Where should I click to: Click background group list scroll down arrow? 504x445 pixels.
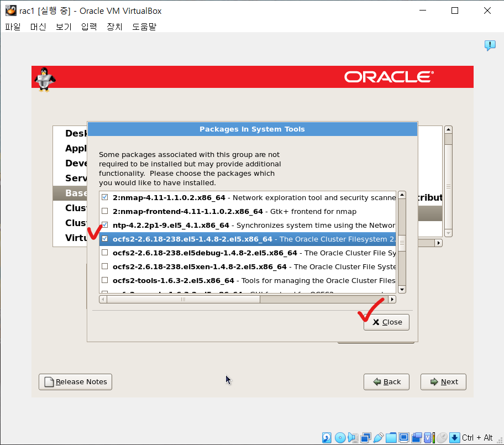click(x=448, y=233)
